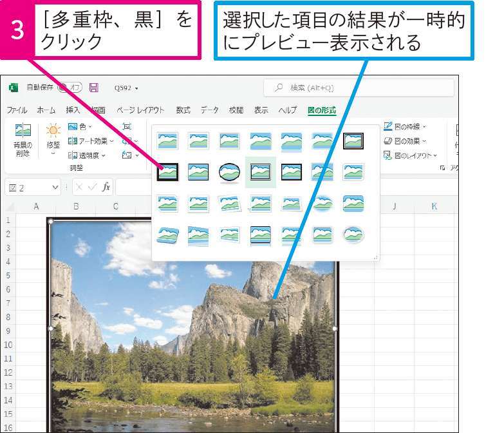
Task: Open the 表示 tab
Action: click(x=261, y=110)
